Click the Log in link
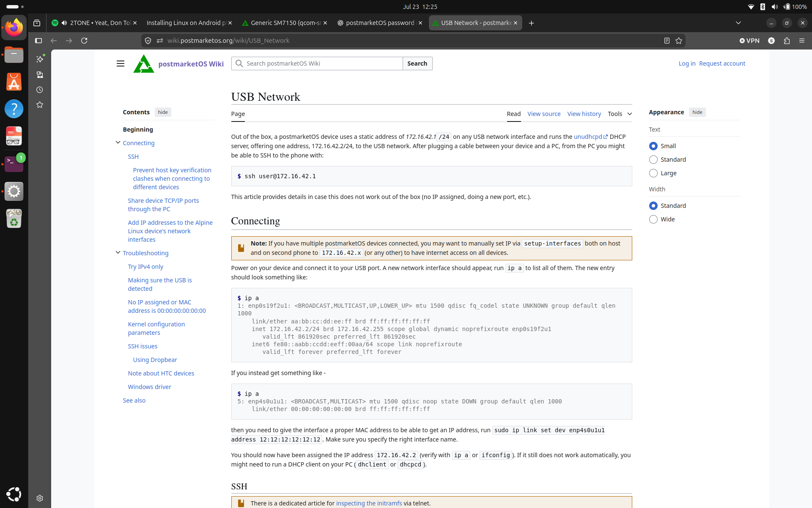 pos(687,63)
